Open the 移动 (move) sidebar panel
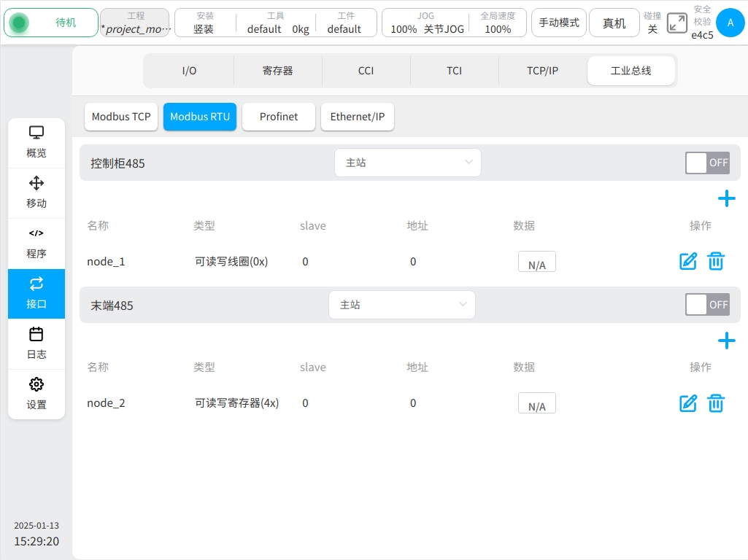The height and width of the screenshot is (560, 748). [x=36, y=192]
